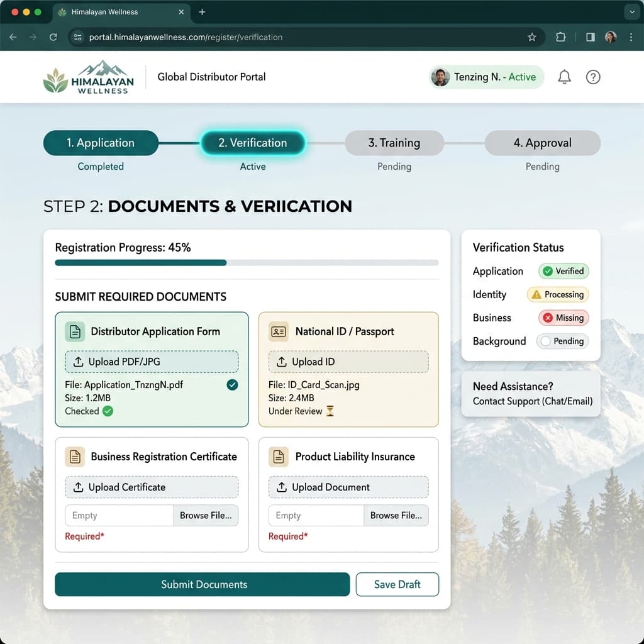The height and width of the screenshot is (644, 644).
Task: Click the address bar URL
Action: tap(186, 37)
